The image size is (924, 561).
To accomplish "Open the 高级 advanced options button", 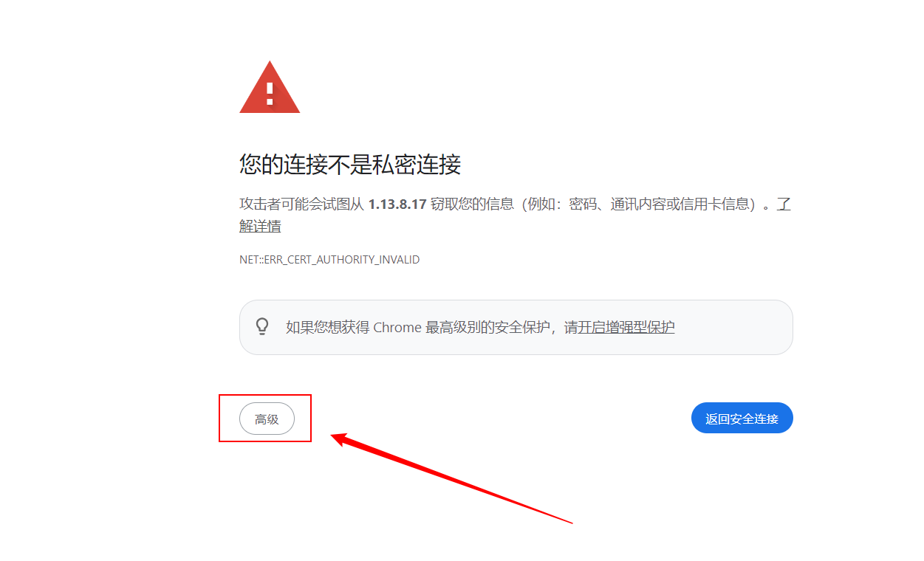I will (267, 419).
